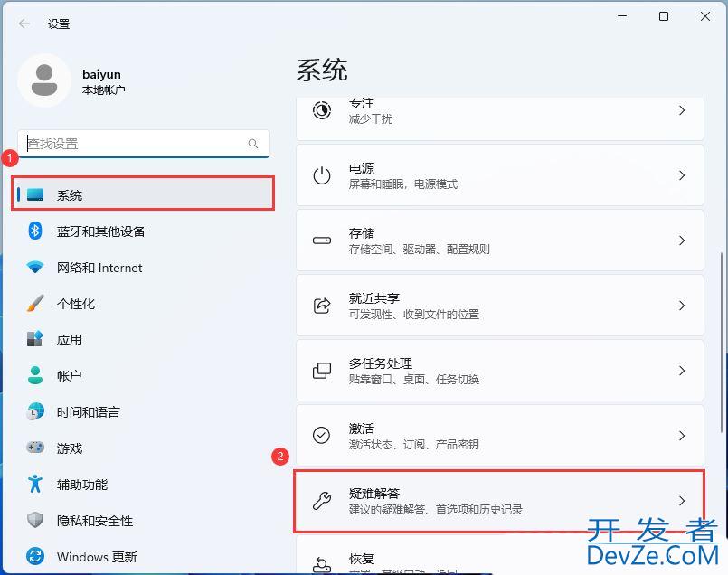Open 存储空间、驱动器、配置规则 card
This screenshot has width=728, height=575.
[500, 240]
